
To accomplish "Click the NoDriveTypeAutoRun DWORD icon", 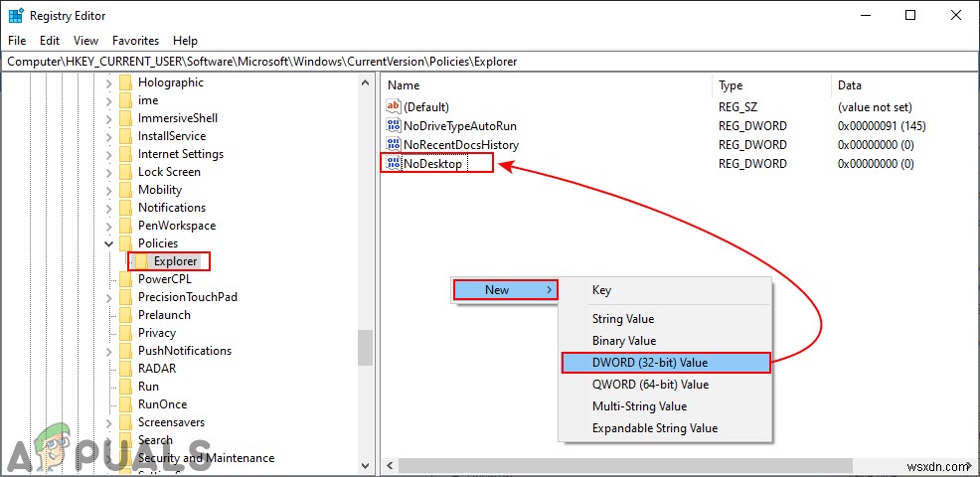I will [394, 125].
